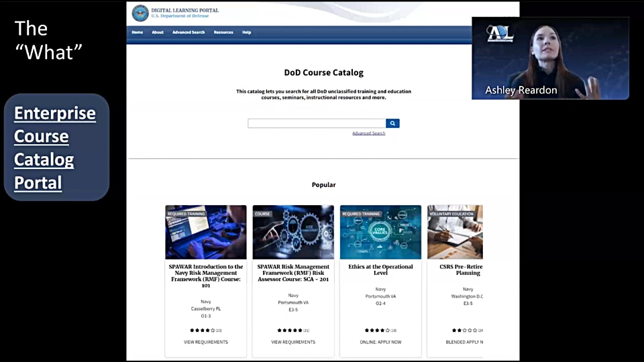
Task: Click View Requirements on SPAWAR Introduction card
Action: tap(206, 342)
